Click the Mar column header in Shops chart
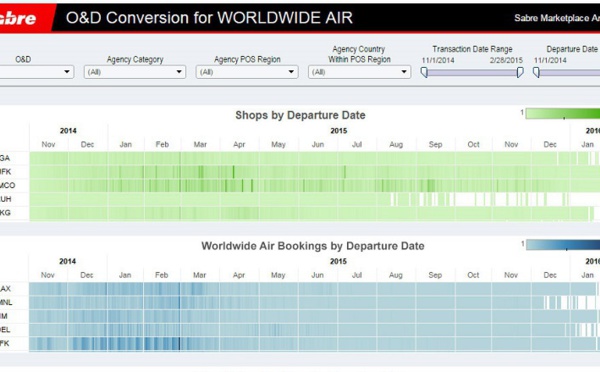Viewport: 600px width, 372px height. [x=200, y=144]
